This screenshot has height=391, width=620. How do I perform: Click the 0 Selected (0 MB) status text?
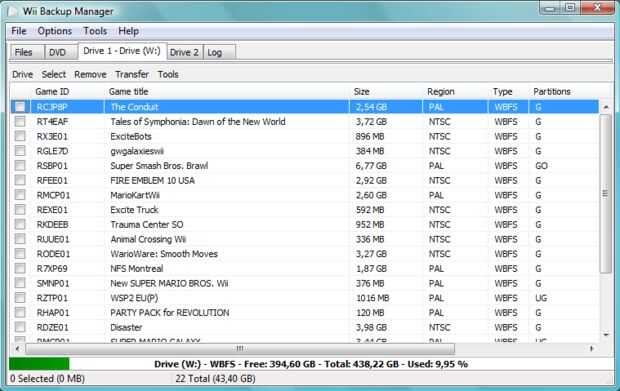pyautogui.click(x=47, y=379)
